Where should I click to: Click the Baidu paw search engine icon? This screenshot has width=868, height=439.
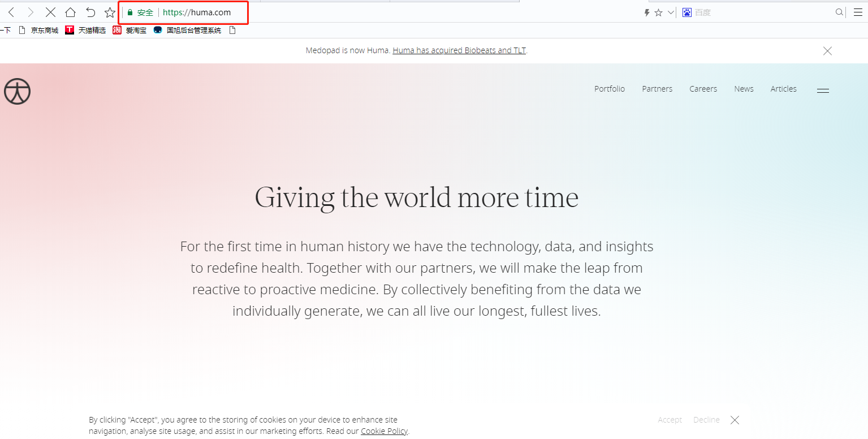(687, 12)
